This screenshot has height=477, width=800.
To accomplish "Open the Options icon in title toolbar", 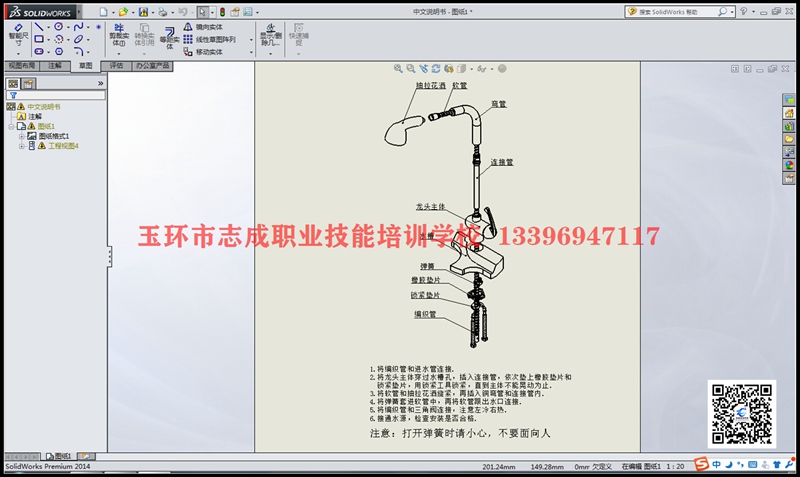I will (x=247, y=12).
